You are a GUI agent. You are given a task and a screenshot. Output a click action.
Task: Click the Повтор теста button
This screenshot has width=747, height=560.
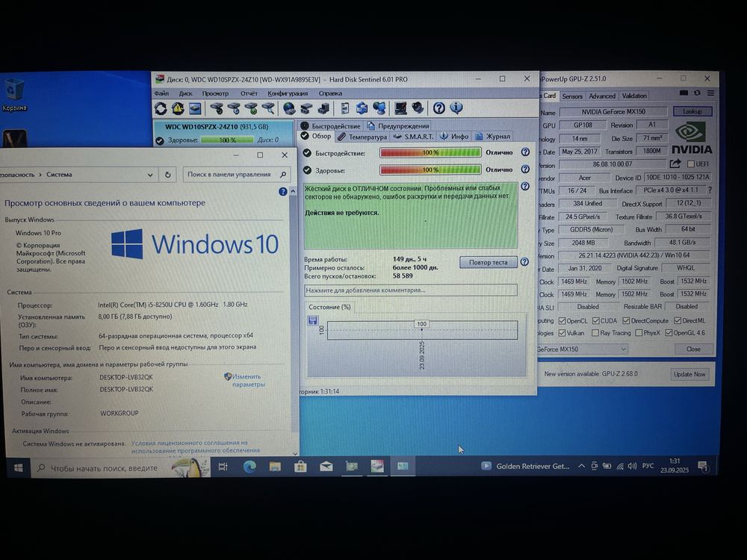click(489, 262)
